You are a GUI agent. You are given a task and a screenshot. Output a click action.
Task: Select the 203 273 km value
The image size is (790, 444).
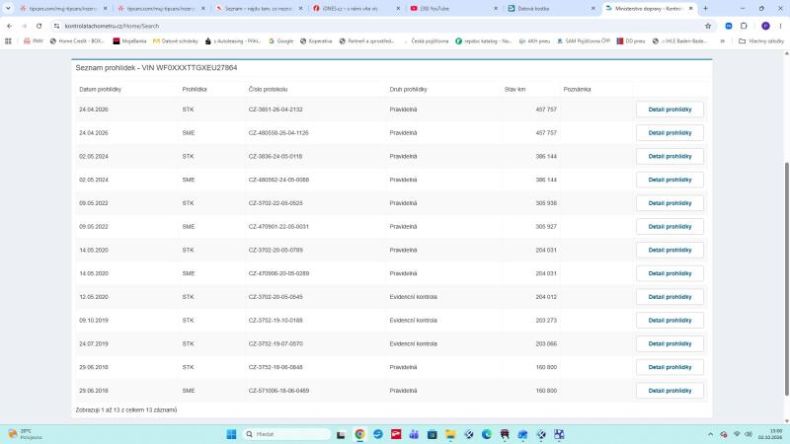pos(546,321)
